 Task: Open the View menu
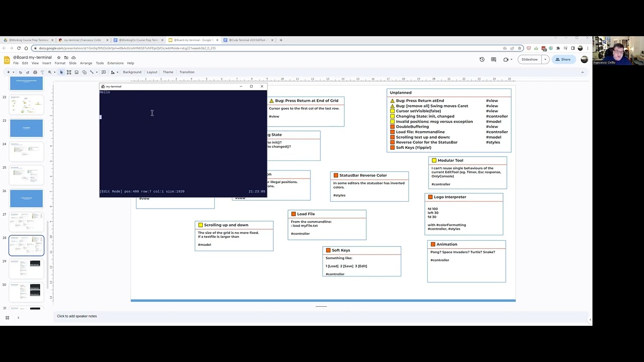tap(35, 63)
